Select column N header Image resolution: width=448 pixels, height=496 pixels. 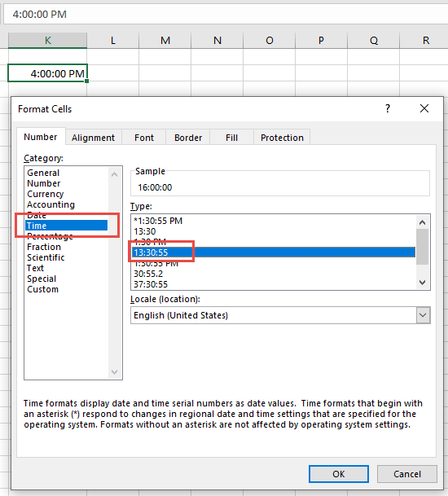pos(217,40)
